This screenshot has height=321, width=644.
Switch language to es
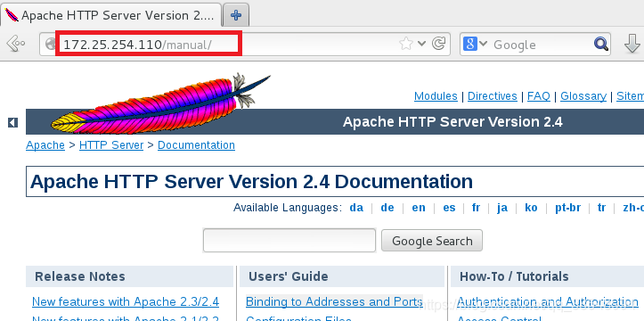coord(449,208)
